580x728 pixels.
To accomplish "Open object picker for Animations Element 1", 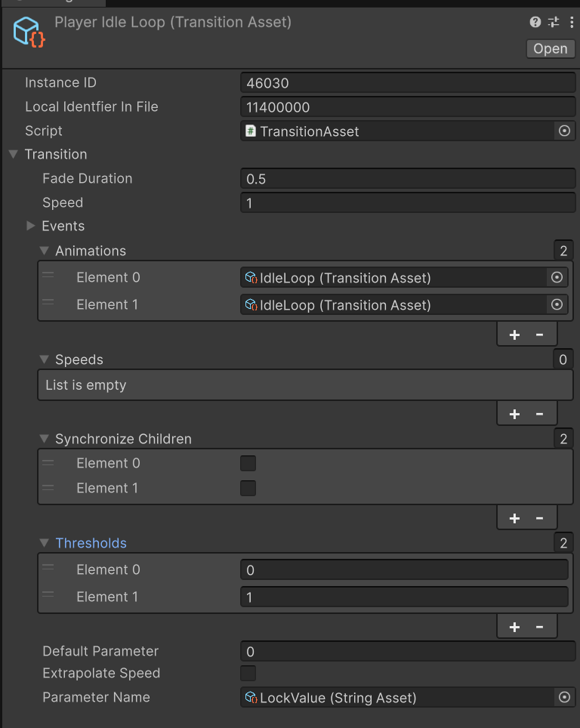I will (557, 305).
